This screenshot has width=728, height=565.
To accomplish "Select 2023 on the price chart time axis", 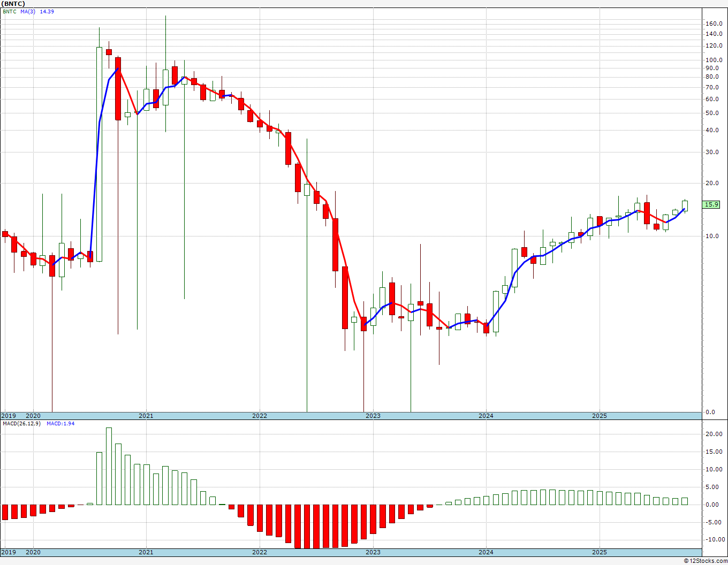I will pos(373,416).
